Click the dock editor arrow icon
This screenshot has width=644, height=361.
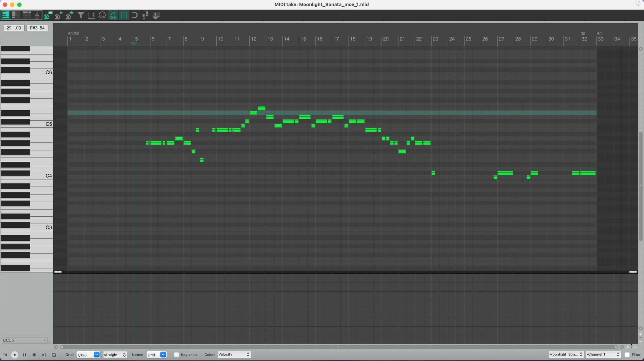156,15
